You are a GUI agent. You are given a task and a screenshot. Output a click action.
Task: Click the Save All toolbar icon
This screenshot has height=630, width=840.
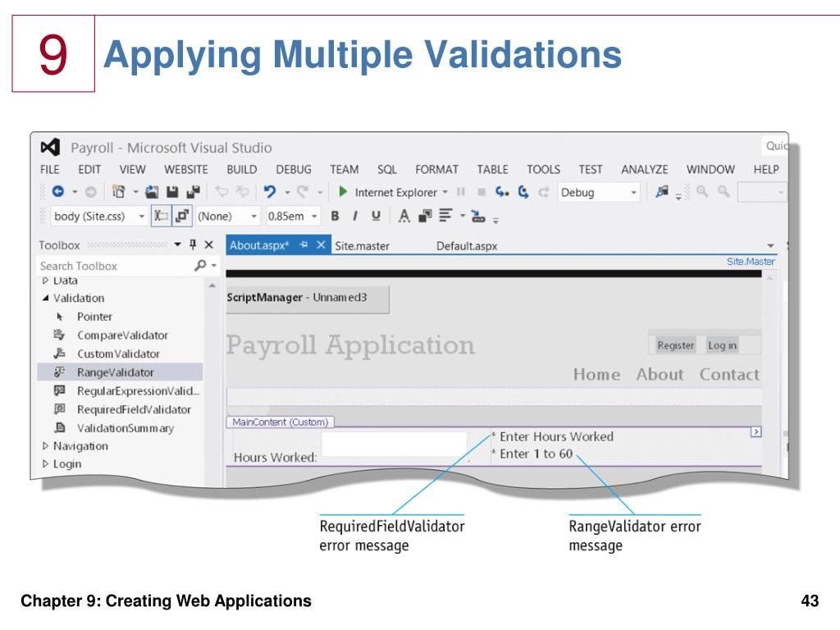click(x=193, y=192)
